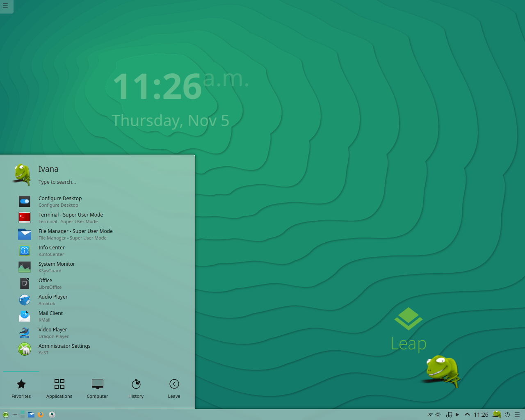Switch to the lower virtual desktop in pager
This screenshot has height=420, width=525.
[23, 416]
